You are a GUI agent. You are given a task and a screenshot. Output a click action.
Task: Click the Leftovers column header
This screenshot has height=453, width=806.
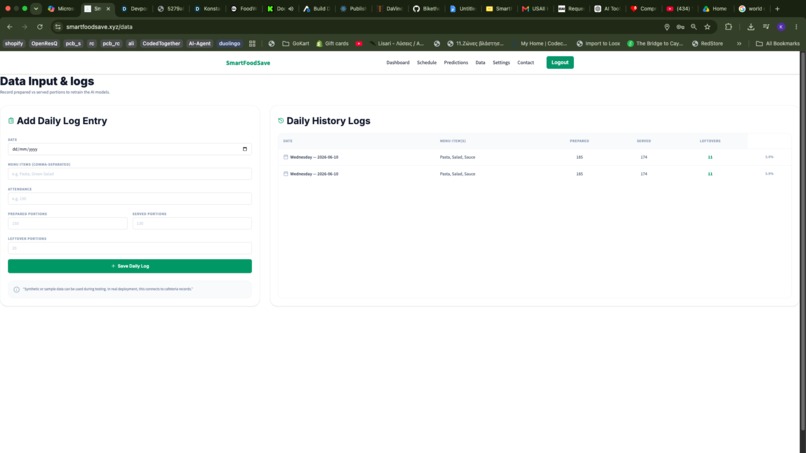click(710, 141)
